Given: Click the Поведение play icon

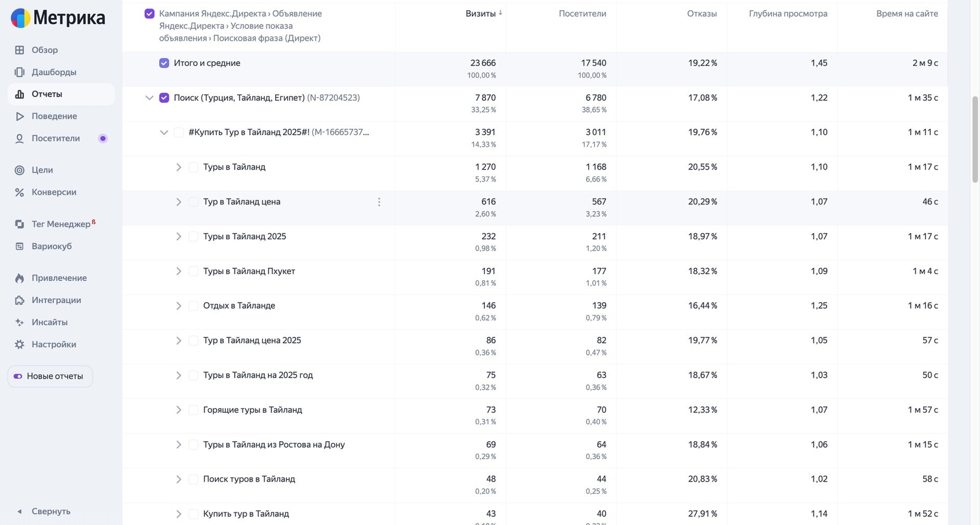Looking at the screenshot, I should (20, 116).
